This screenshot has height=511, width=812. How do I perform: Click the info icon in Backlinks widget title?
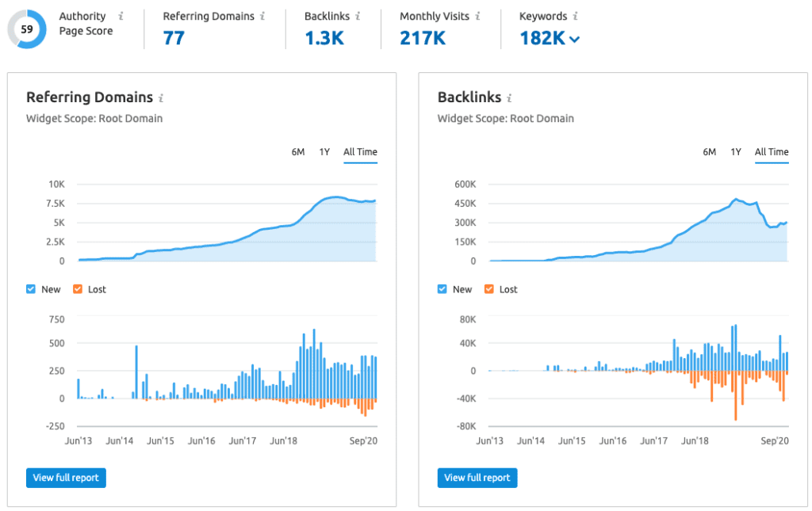click(510, 97)
